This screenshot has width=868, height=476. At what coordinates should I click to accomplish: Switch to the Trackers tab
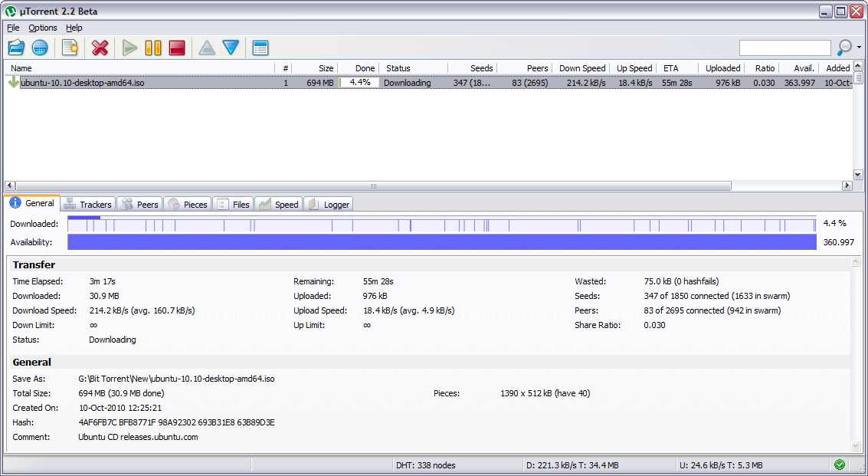[87, 205]
